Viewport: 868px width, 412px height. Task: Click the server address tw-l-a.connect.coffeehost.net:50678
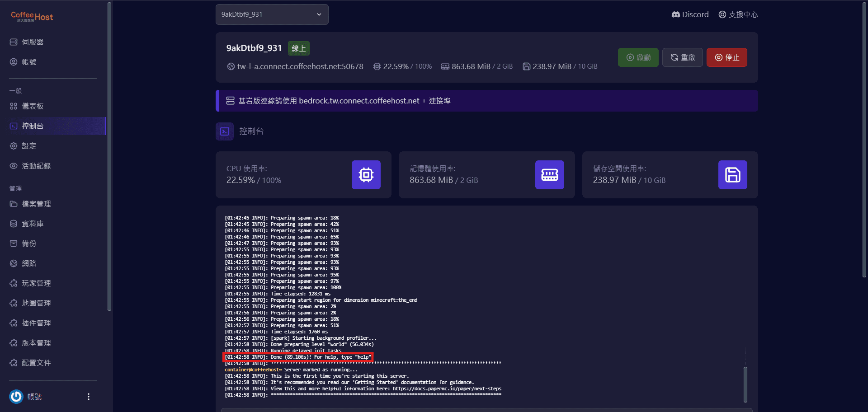click(300, 66)
